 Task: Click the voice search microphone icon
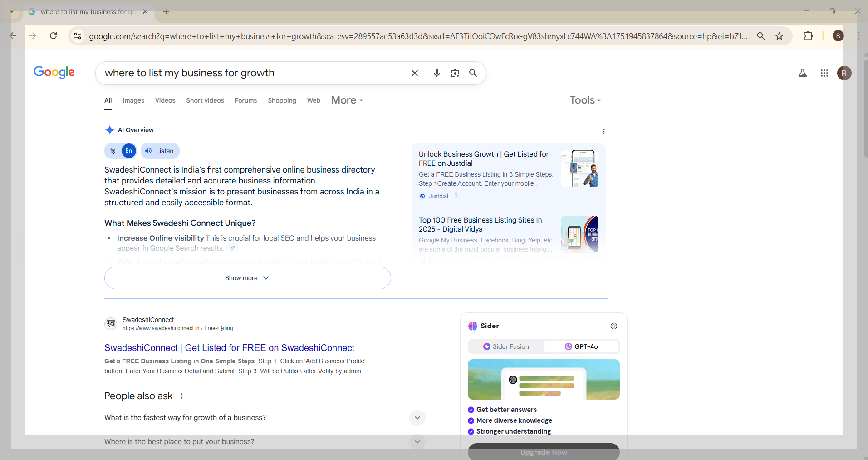(x=436, y=73)
